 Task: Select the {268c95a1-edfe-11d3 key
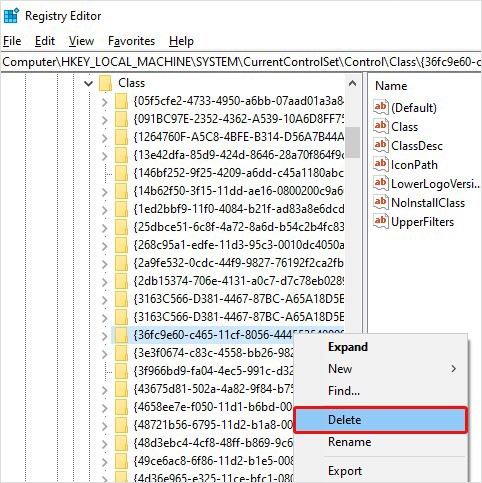click(x=239, y=245)
